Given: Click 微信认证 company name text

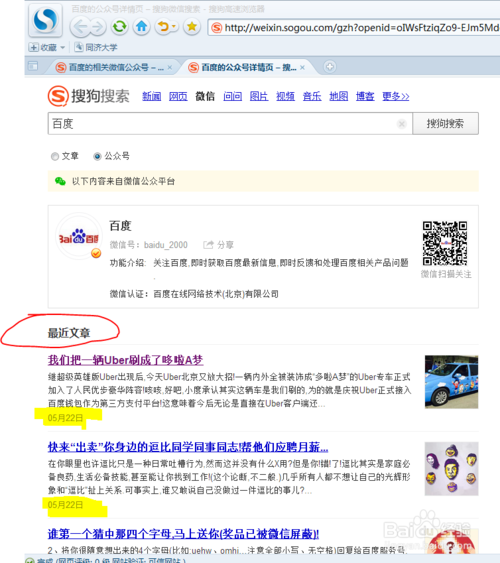Looking at the screenshot, I should pyautogui.click(x=216, y=294).
